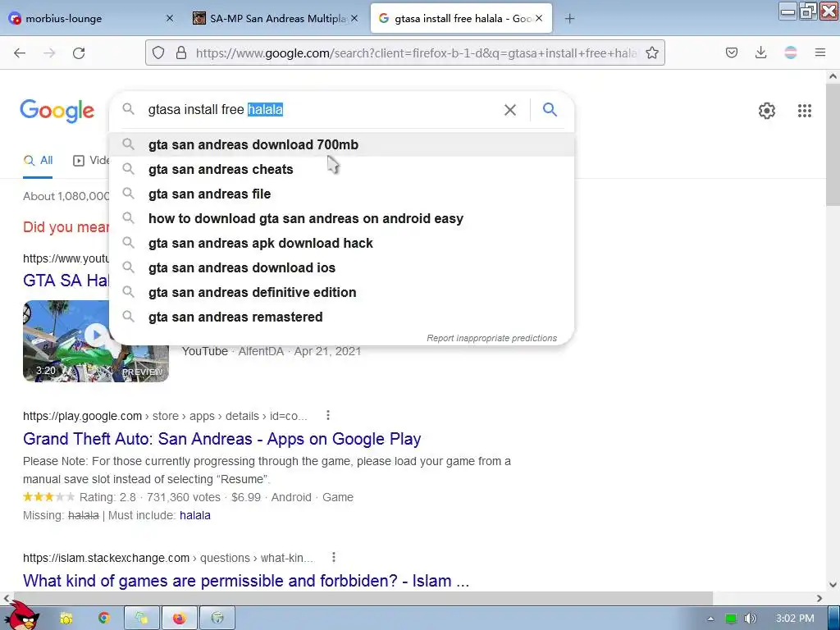Reload the current page
The width and height of the screenshot is (840, 630).
point(79,52)
